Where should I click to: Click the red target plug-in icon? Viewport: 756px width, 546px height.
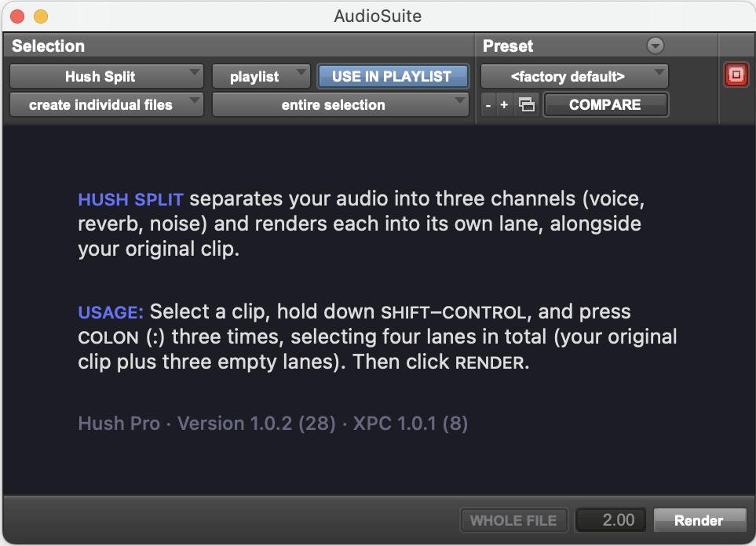tap(736, 75)
